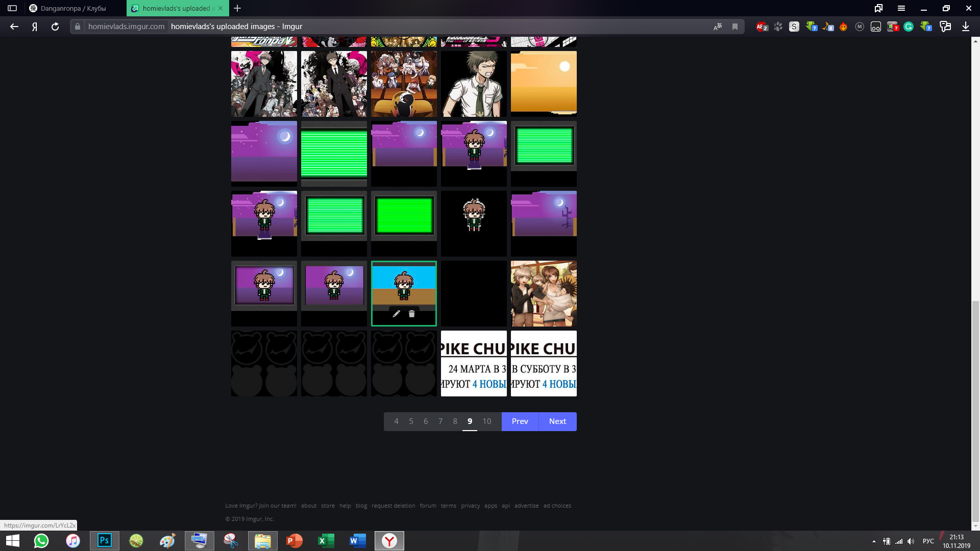The width and height of the screenshot is (980, 551).
Task: Bookmark this page with the flag icon
Action: click(x=735, y=27)
